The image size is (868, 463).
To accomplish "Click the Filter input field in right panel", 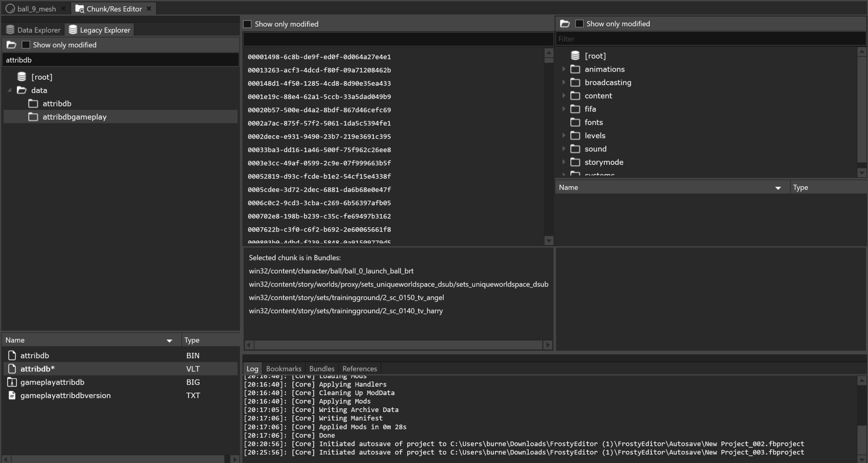I will 710,39.
